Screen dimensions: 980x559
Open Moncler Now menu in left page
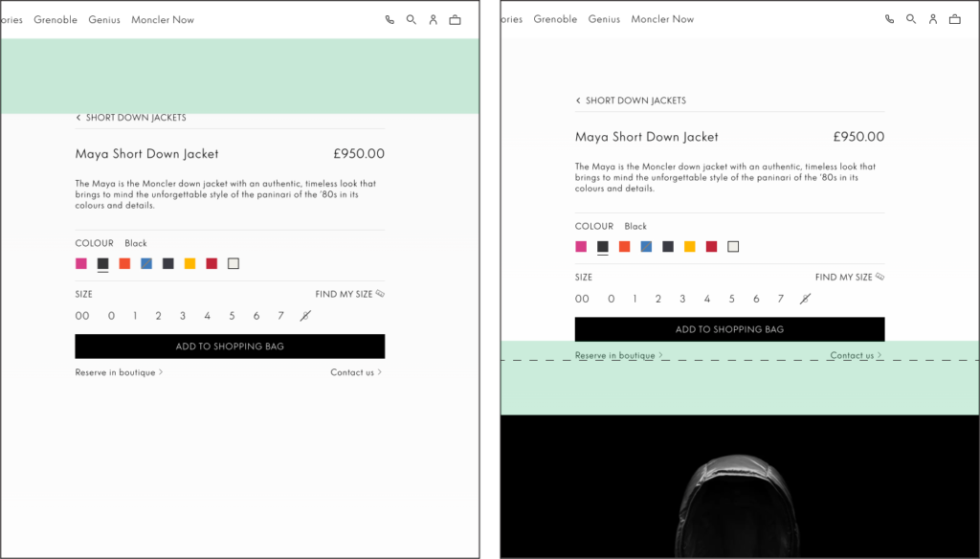tap(163, 19)
